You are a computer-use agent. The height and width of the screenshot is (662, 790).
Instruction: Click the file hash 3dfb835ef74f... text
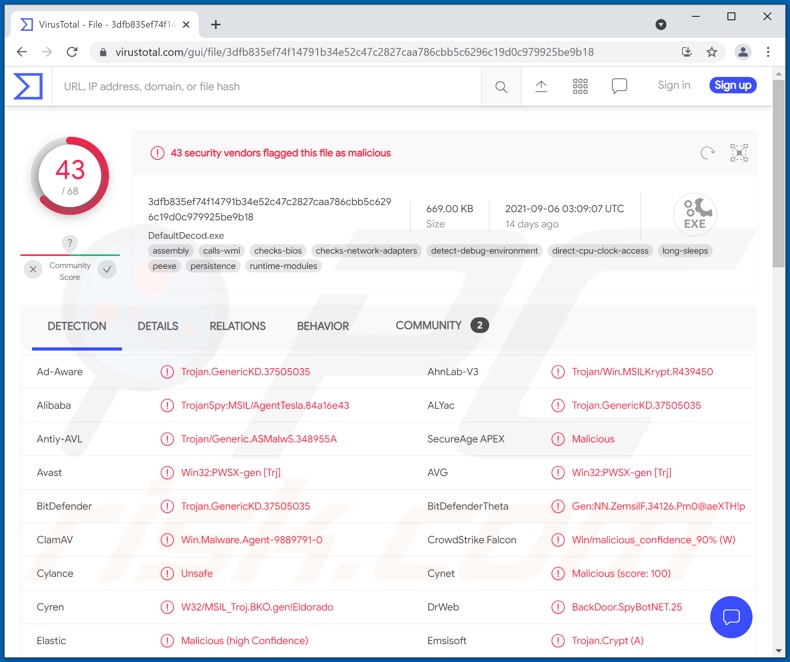[x=270, y=209]
